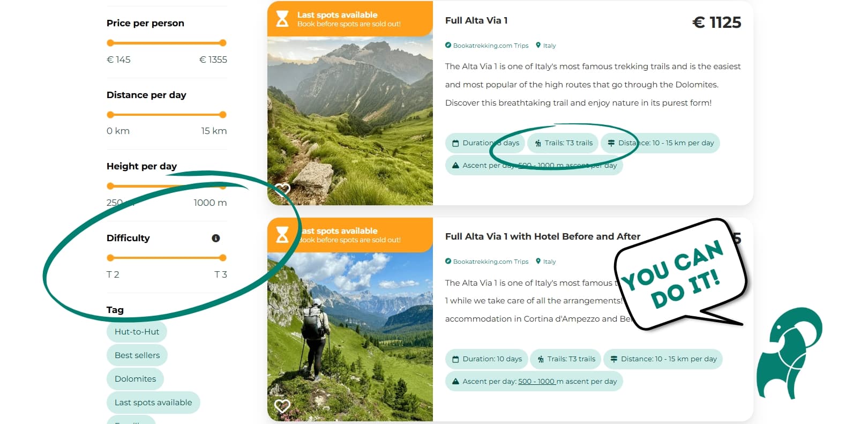Image resolution: width=868 pixels, height=424 pixels.
Task: Toggle the Dolomites tag filter
Action: (x=135, y=379)
